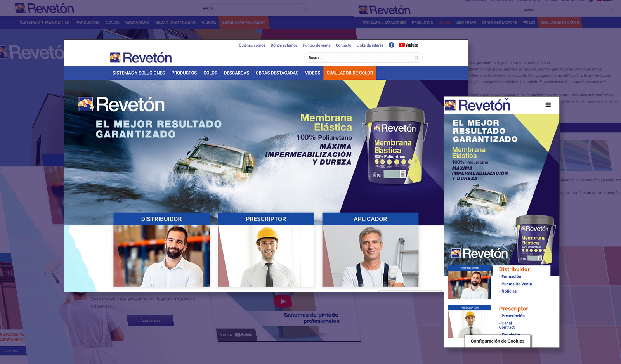The image size is (621, 364).
Task: Open the Puntos de venta header link
Action: 317,45
